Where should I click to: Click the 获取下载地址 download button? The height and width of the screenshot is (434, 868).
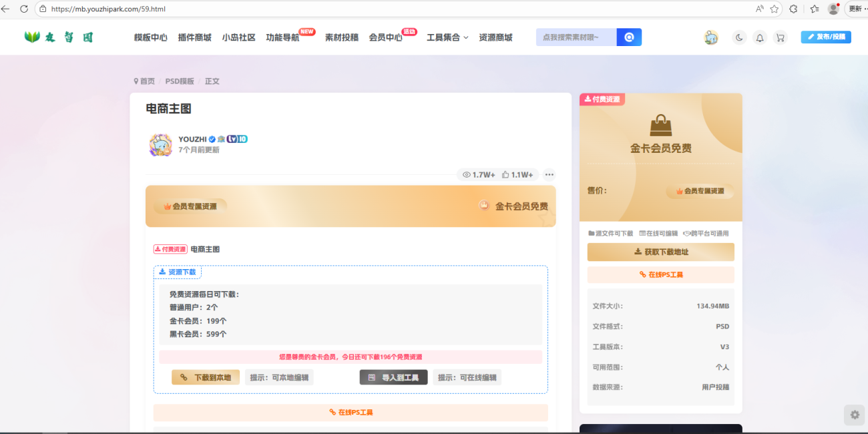tap(660, 252)
